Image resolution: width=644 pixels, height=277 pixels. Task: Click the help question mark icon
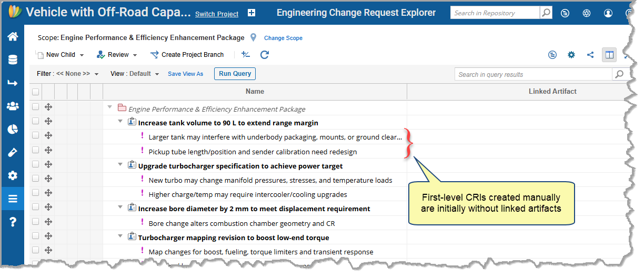[x=12, y=222]
